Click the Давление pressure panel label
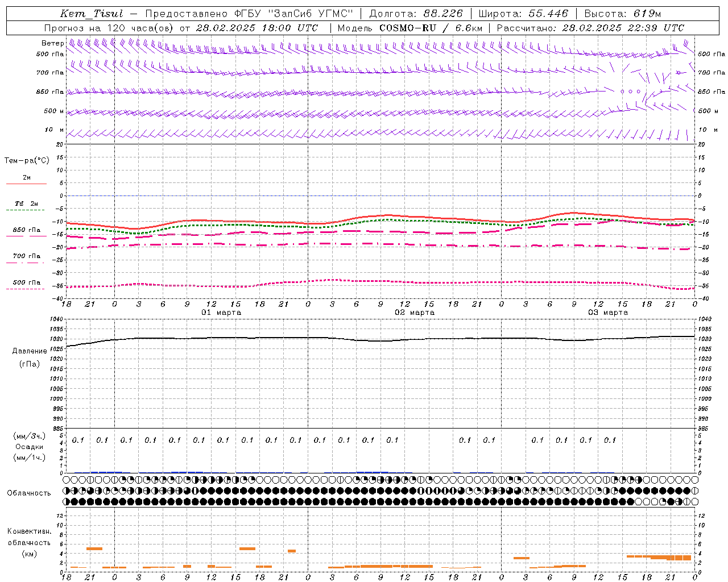 pos(30,351)
